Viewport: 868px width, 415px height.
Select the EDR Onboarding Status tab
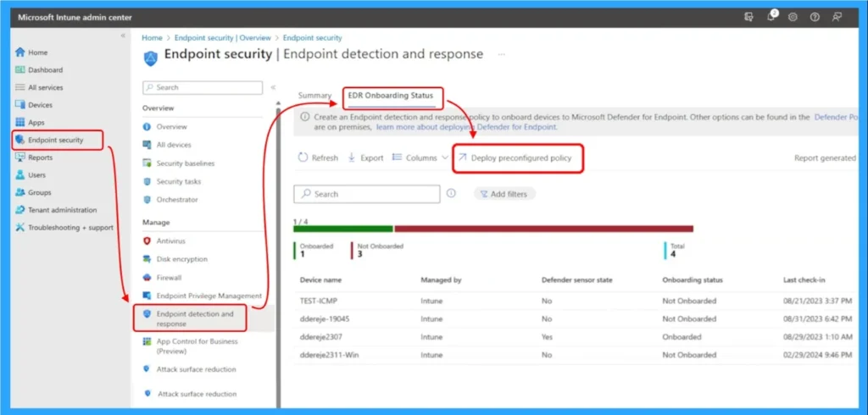tap(392, 96)
